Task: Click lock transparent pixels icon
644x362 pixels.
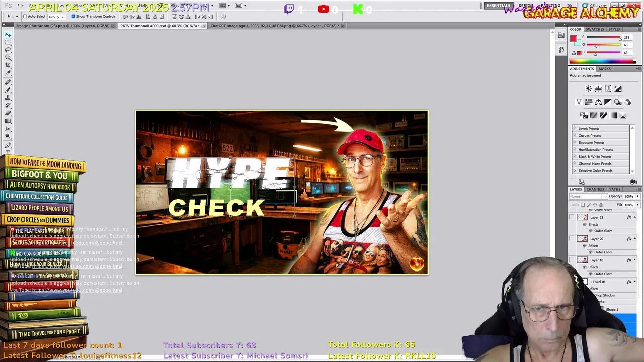Action: coord(584,205)
